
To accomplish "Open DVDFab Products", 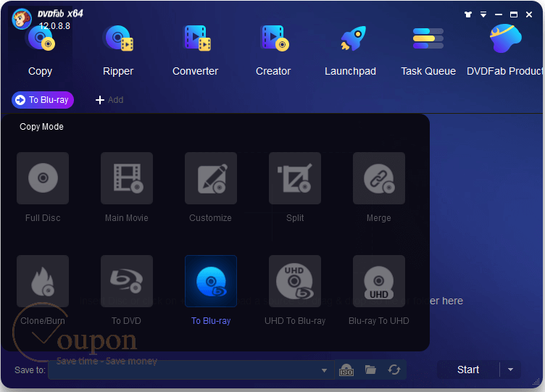I will (x=505, y=51).
